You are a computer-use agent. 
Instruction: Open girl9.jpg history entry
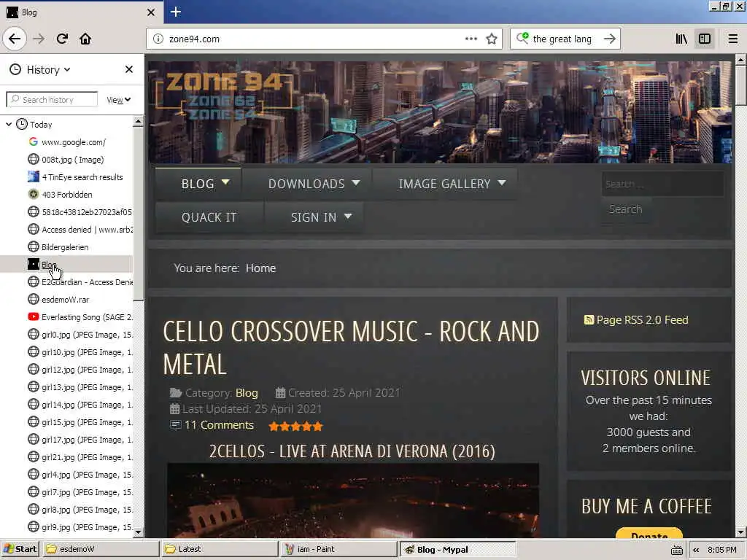80,527
